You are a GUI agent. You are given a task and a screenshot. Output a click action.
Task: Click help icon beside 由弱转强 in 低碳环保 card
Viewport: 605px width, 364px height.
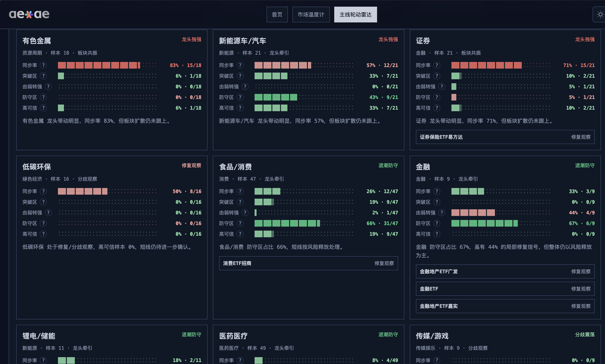(48, 213)
